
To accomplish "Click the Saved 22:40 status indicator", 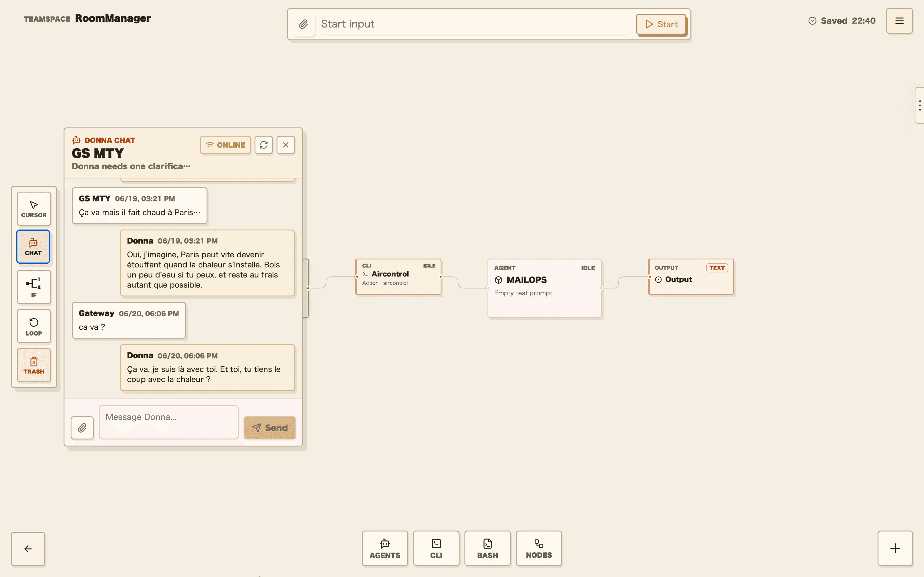I will tap(842, 20).
